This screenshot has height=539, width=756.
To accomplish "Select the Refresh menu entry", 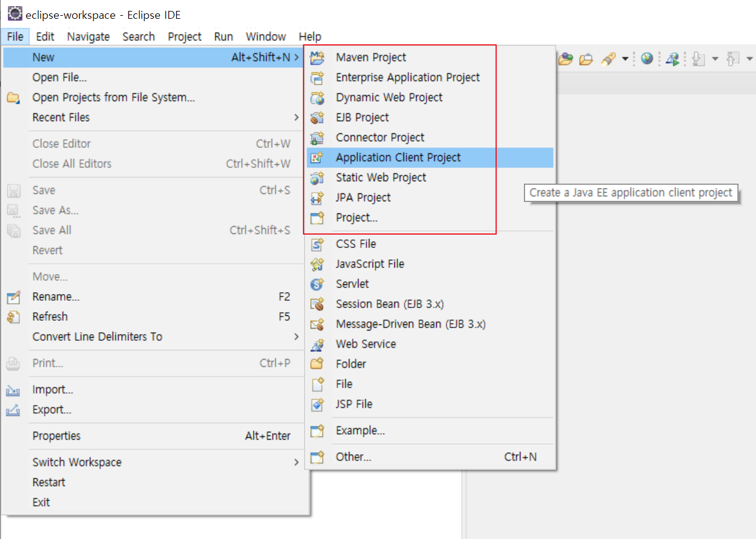I will coord(157,317).
